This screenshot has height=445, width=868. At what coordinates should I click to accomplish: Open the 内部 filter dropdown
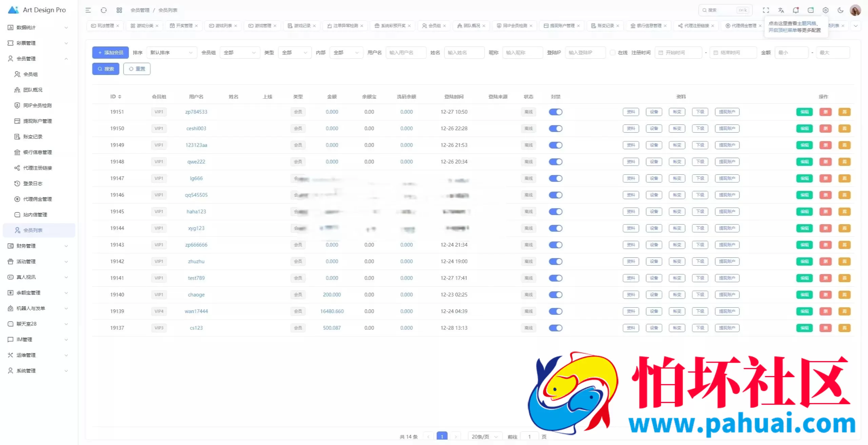click(346, 53)
